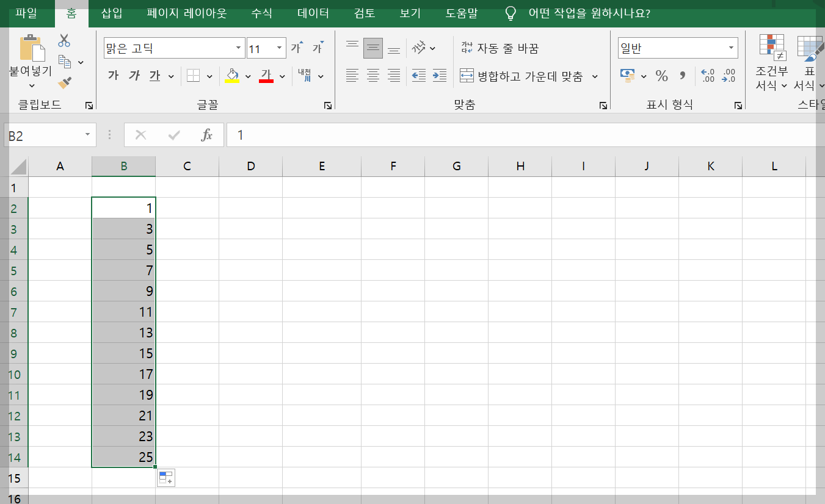825x504 pixels.
Task: Open the font name dropdown
Action: [x=238, y=47]
